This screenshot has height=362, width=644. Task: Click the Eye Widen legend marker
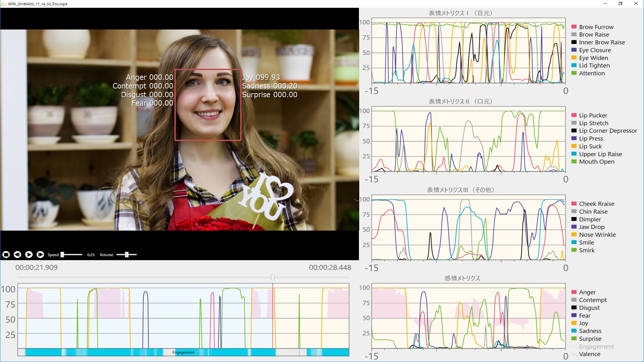[x=574, y=58]
